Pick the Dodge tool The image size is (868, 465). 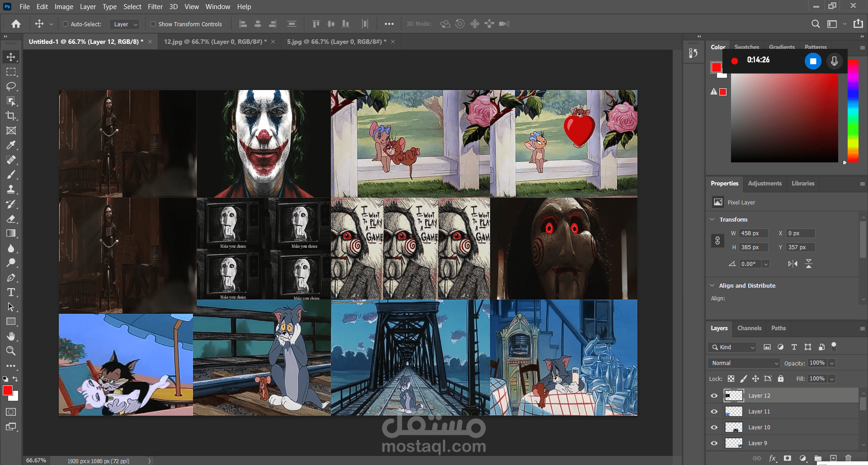pos(11,263)
